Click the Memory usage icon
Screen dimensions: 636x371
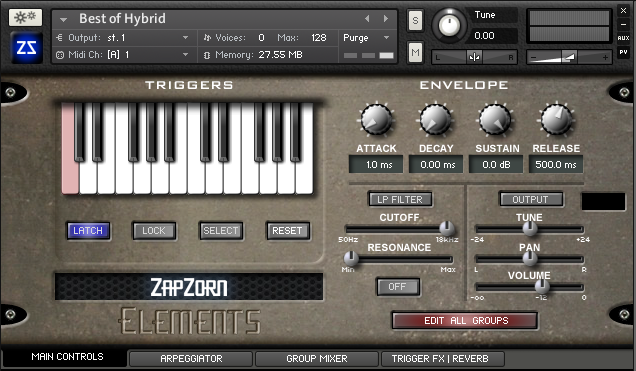coord(207,55)
